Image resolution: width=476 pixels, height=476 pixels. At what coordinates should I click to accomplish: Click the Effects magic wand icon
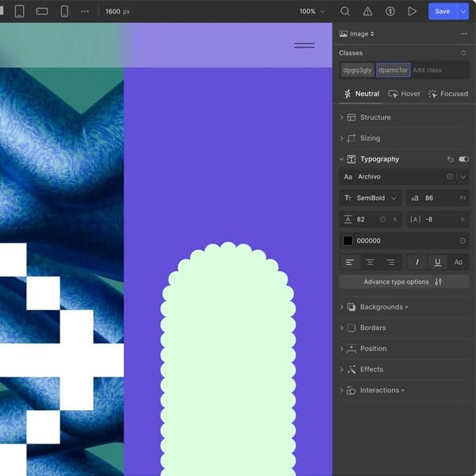pos(351,370)
